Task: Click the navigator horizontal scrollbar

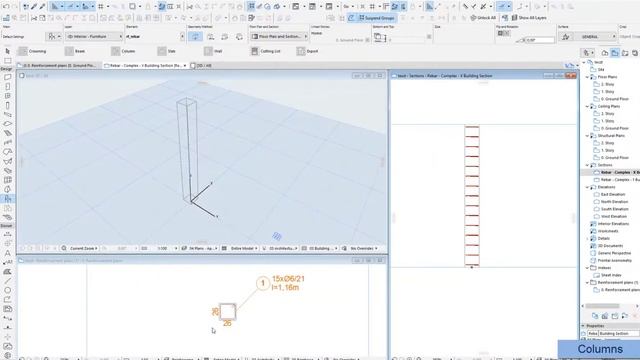Action: click(602, 306)
